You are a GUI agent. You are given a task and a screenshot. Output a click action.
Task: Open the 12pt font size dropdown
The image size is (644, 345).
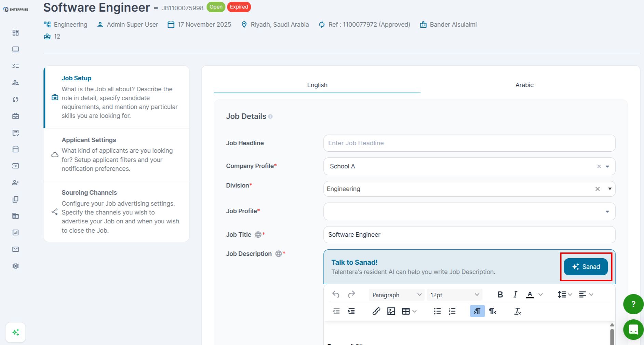tap(454, 295)
